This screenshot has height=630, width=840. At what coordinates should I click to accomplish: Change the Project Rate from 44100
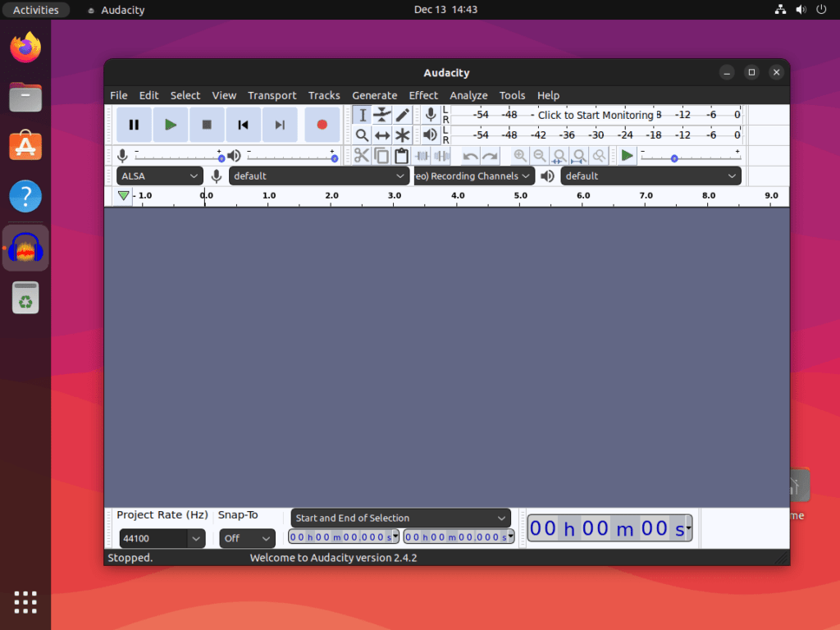click(162, 538)
